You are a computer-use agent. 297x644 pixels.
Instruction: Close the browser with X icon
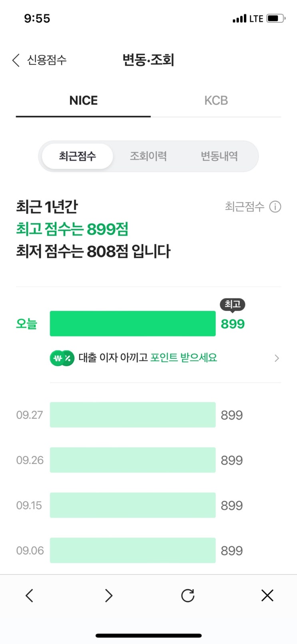[267, 596]
